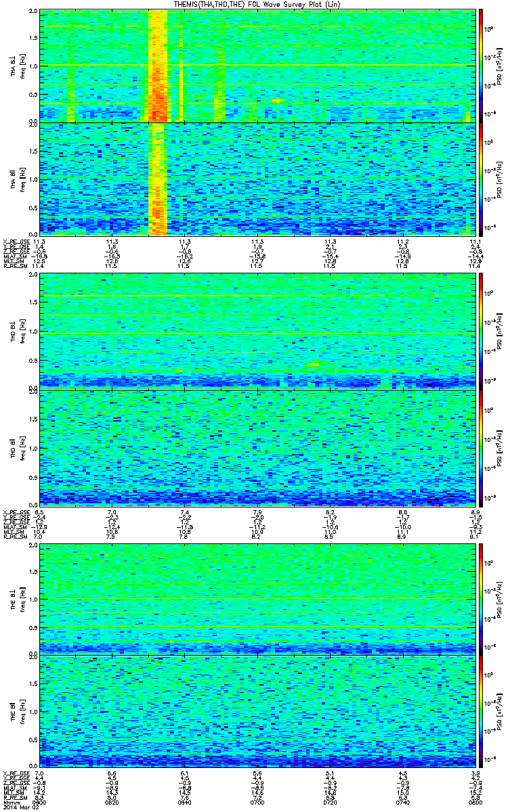Screen dimensions: 508x812
Task: Click the "0620" time tick label
Action: (112, 803)
